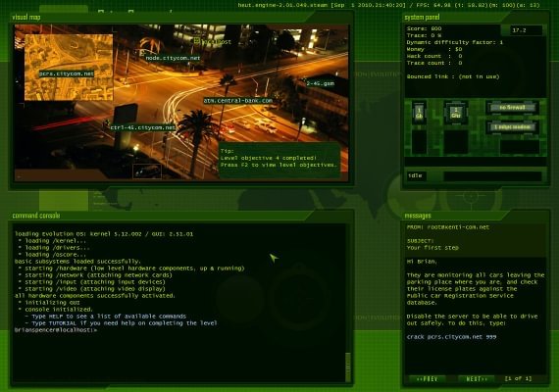Click the 'console initialized.' line
The width and height of the screenshot is (559, 392).
click(55, 310)
